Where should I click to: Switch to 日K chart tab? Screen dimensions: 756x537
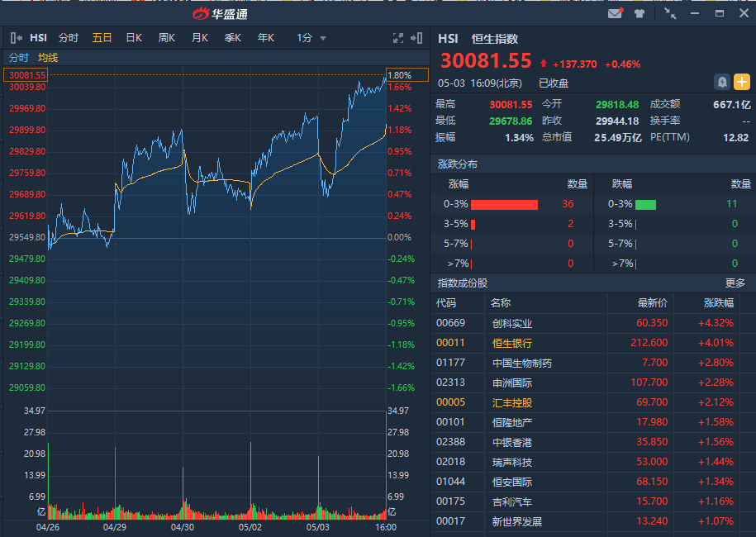pos(134,38)
